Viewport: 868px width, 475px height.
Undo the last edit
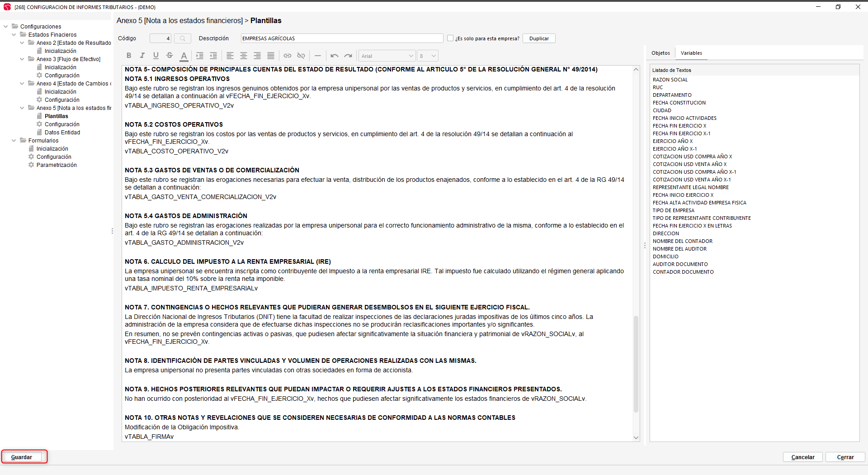click(335, 56)
